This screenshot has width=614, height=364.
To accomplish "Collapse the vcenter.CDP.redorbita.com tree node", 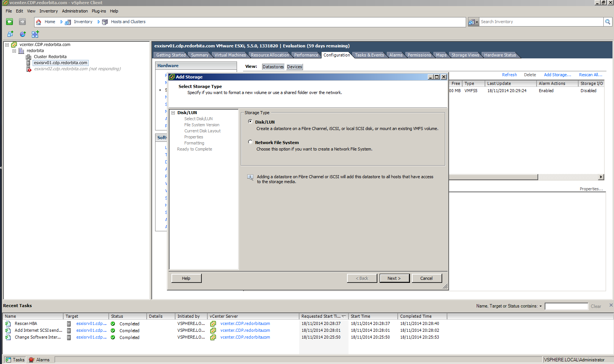I will point(7,45).
